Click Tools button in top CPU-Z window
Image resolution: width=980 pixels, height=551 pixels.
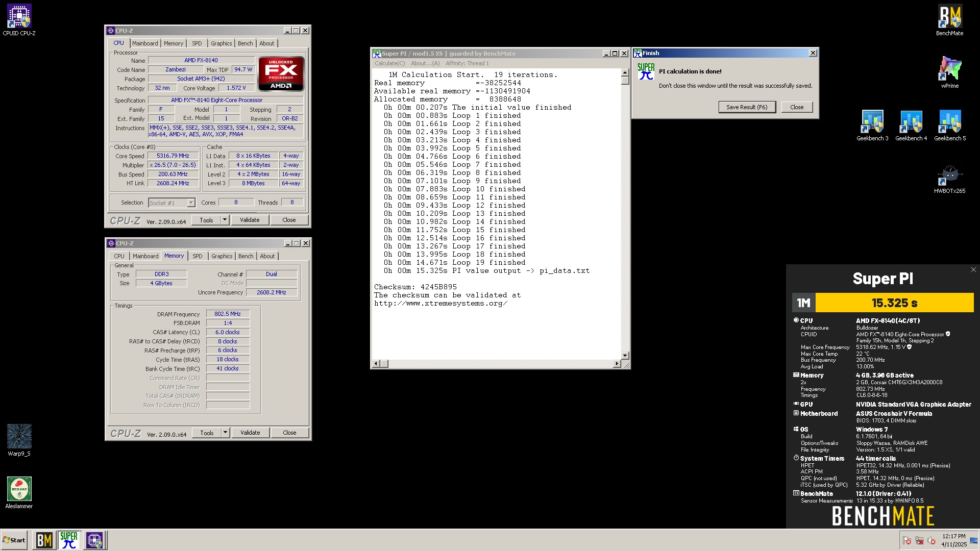[x=206, y=220]
